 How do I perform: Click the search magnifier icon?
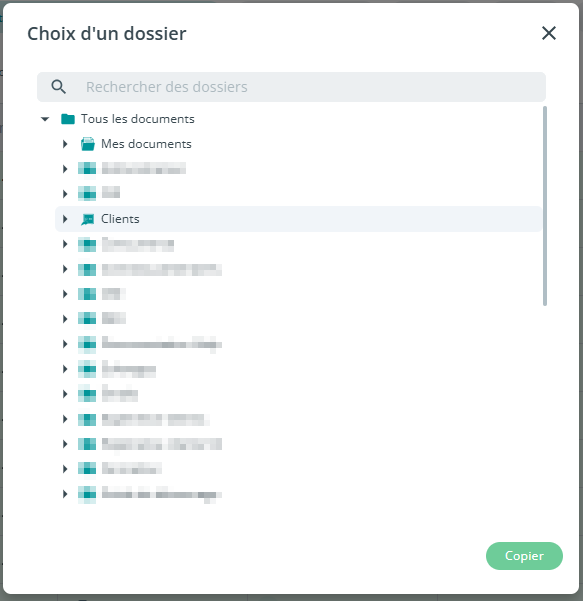(x=58, y=87)
